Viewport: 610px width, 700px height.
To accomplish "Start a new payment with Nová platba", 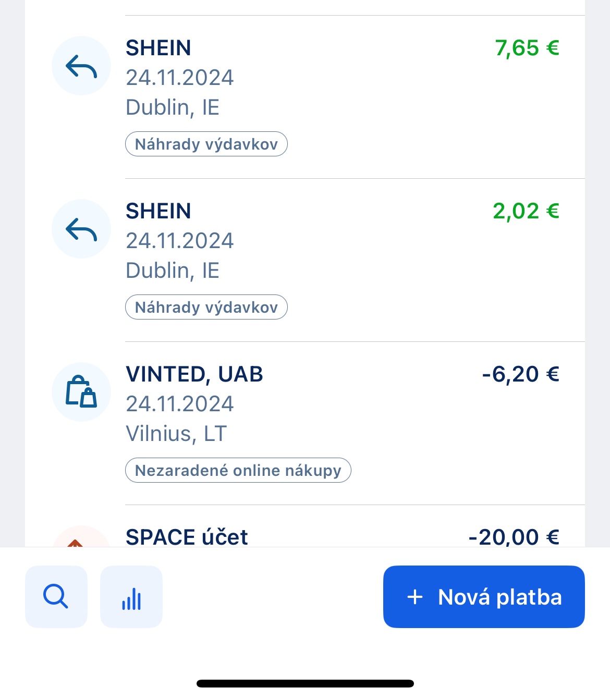I will coord(484,597).
